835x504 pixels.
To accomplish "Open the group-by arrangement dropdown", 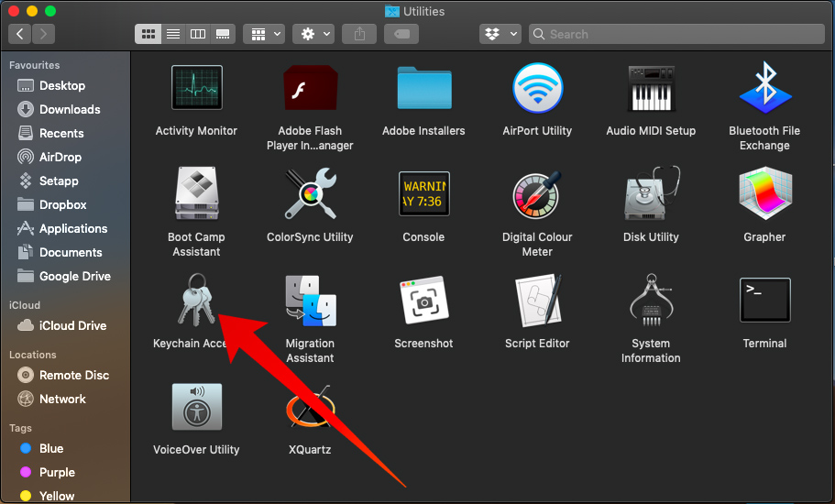I will (x=264, y=34).
